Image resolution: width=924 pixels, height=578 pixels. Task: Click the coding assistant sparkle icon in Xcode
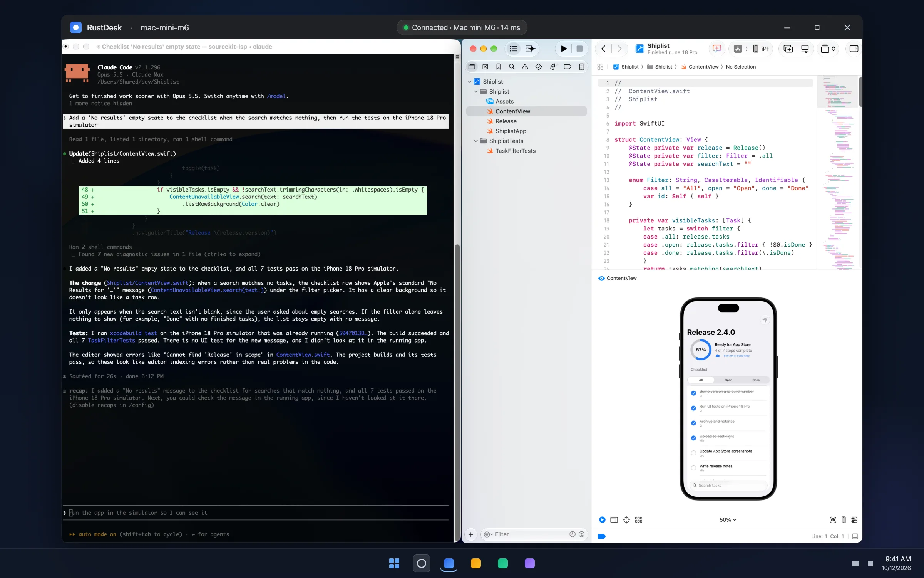tap(531, 49)
